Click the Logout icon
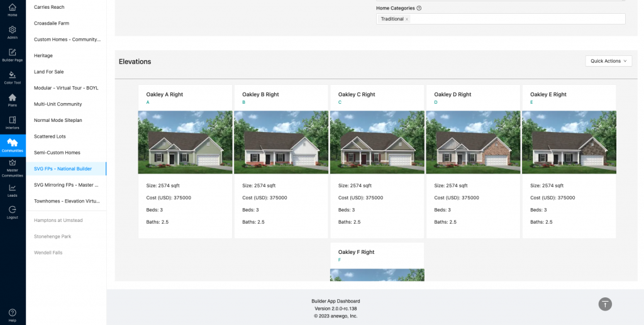The width and height of the screenshot is (644, 325). point(13,209)
